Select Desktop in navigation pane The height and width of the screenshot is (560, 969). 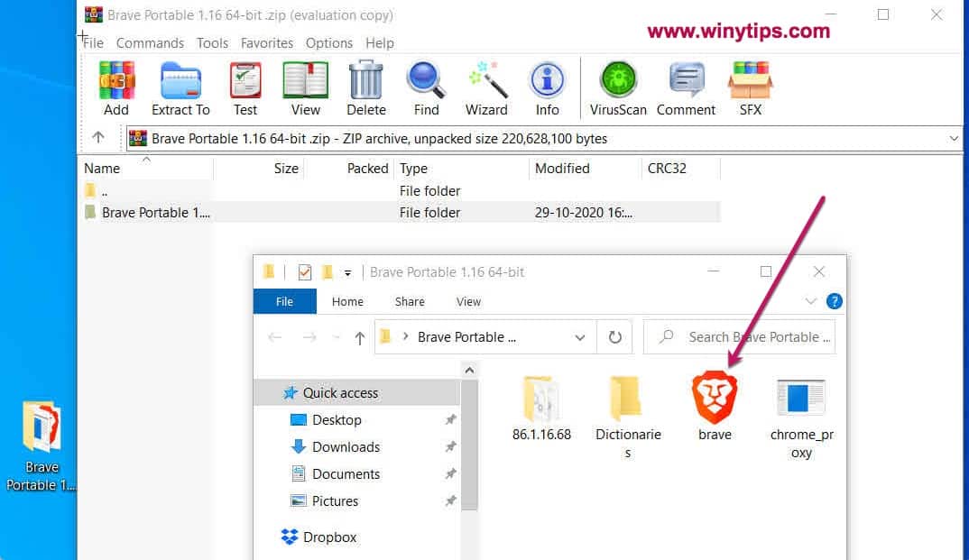pos(357,420)
